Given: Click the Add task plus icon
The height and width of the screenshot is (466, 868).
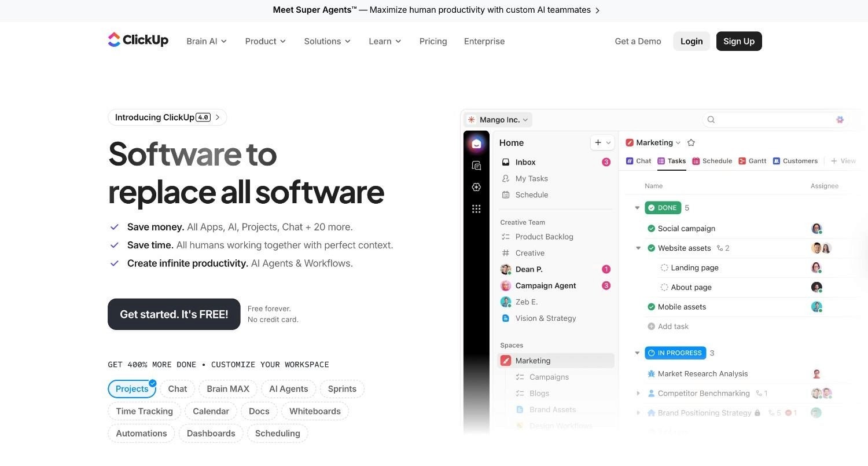Looking at the screenshot, I should 652,326.
